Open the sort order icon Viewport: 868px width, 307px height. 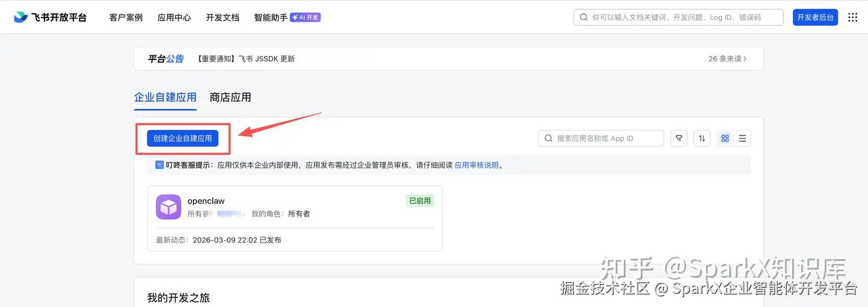(x=702, y=138)
